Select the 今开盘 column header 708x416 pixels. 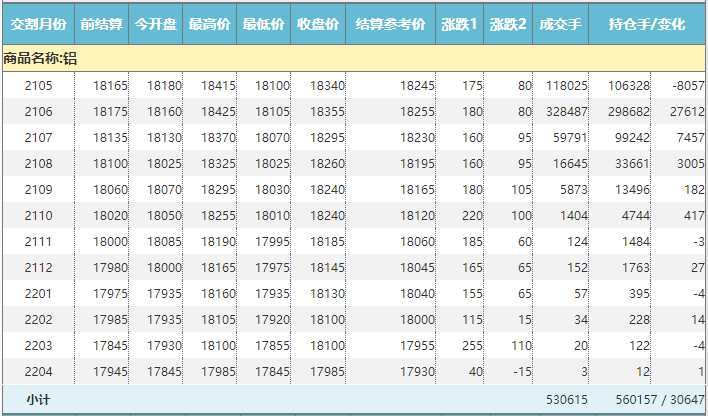156,23
